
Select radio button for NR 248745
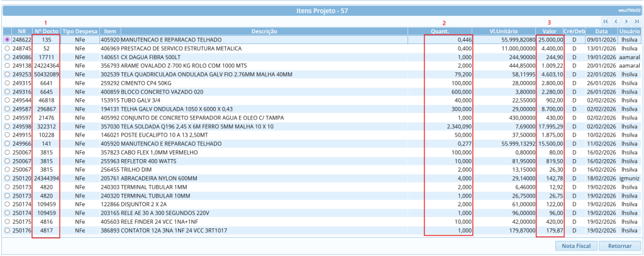point(7,48)
